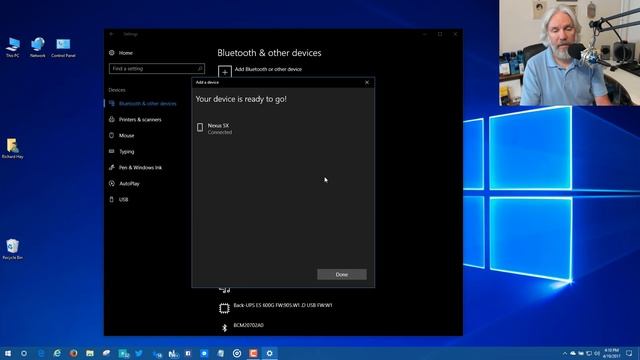
Task: Open Facebook app from taskbar
Action: (188, 353)
